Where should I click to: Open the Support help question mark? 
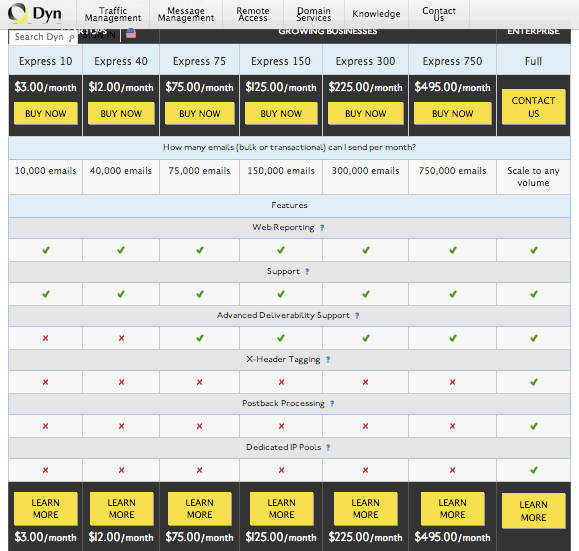pos(307,272)
